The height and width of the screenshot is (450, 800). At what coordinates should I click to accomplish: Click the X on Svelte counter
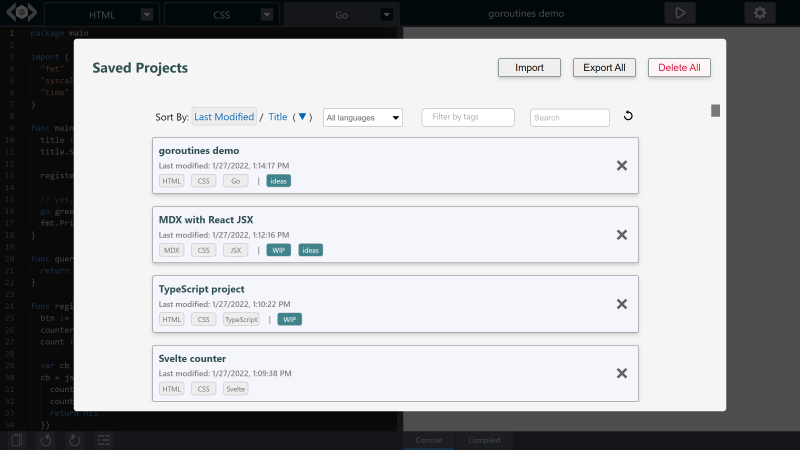[621, 373]
